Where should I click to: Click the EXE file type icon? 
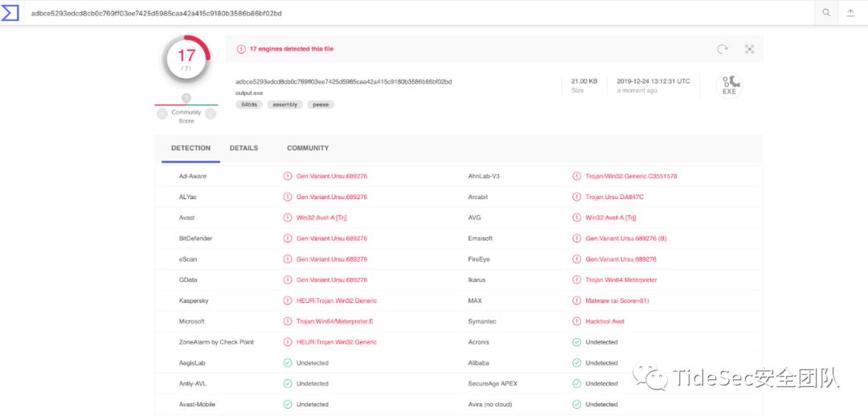click(729, 85)
